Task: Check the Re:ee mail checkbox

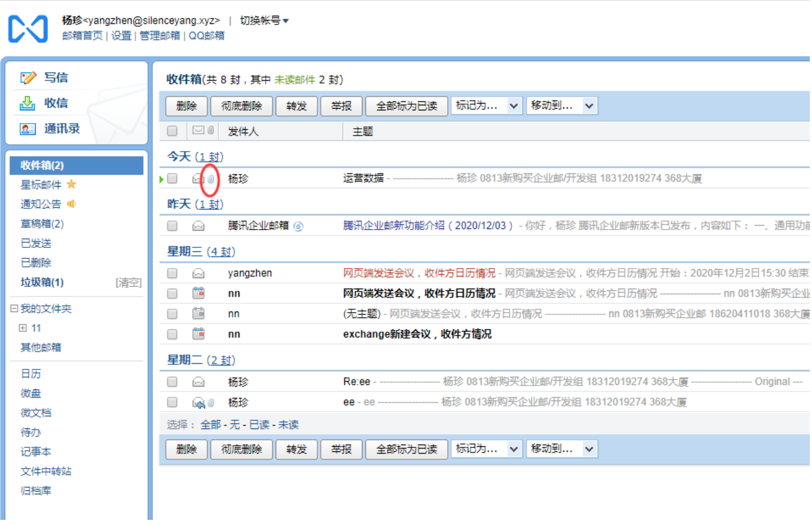Action: click(172, 382)
